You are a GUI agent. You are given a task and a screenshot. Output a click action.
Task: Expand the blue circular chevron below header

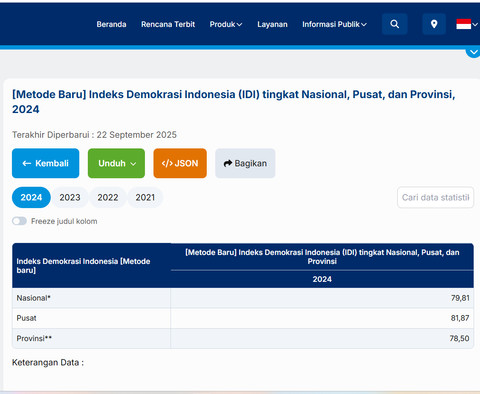pos(473,52)
